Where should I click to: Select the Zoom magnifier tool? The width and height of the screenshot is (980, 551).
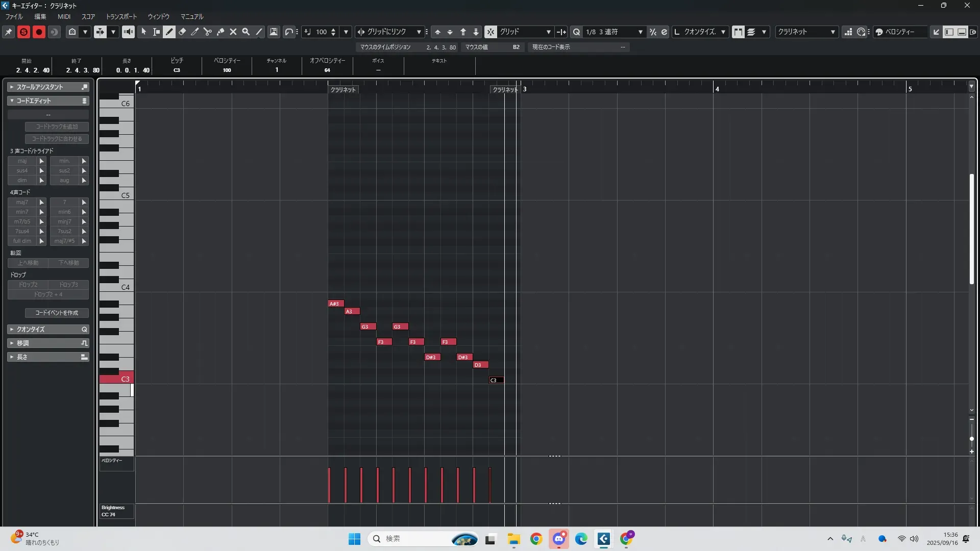tap(246, 32)
